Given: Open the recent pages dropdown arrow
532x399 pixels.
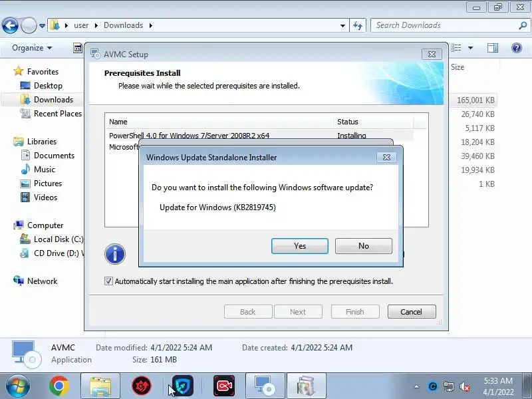Looking at the screenshot, I should [42, 26].
